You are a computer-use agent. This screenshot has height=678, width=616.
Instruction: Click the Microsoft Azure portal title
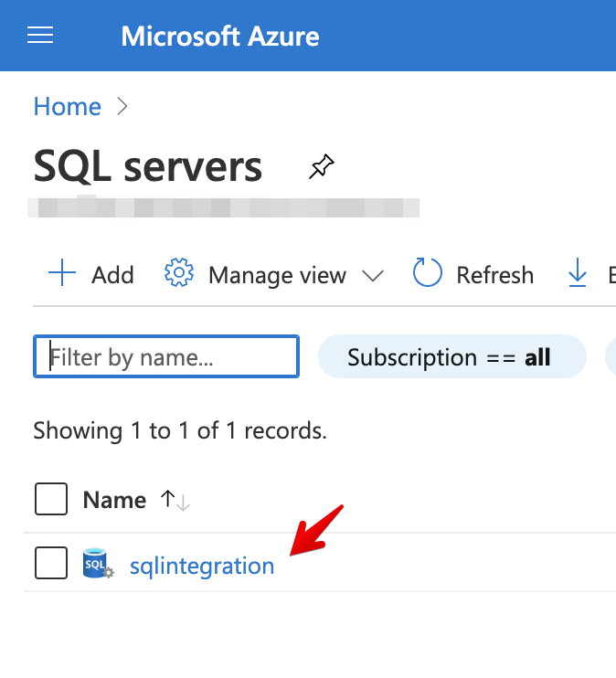pyautogui.click(x=220, y=37)
